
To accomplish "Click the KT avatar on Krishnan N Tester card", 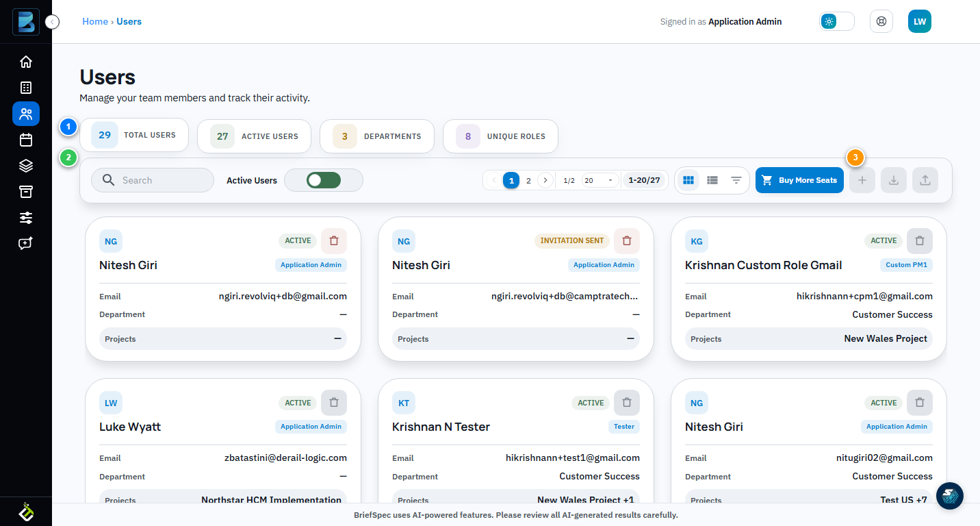I will point(404,403).
